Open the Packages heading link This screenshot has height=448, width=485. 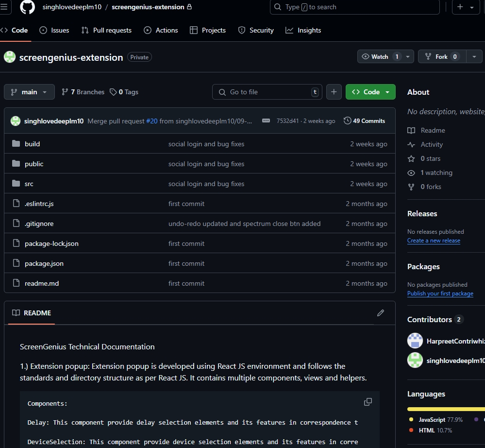click(x=423, y=267)
